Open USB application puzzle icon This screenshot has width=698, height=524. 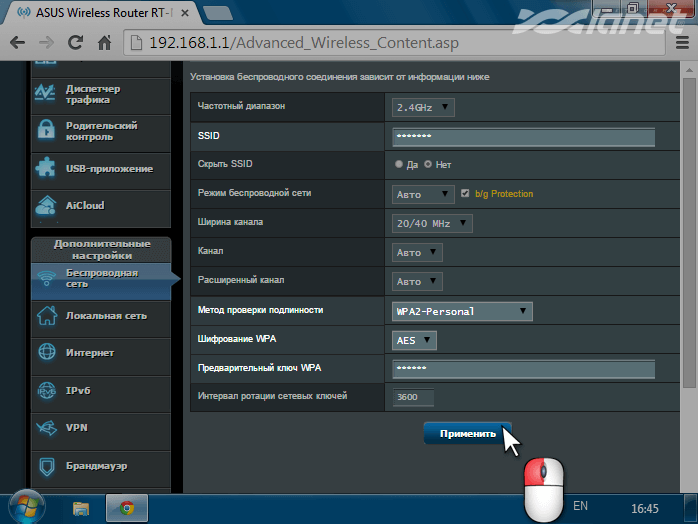coord(46,169)
